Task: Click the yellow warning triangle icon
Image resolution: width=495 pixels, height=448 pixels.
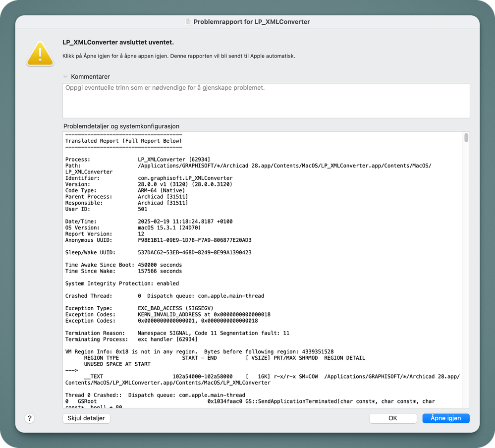Action: click(x=40, y=54)
